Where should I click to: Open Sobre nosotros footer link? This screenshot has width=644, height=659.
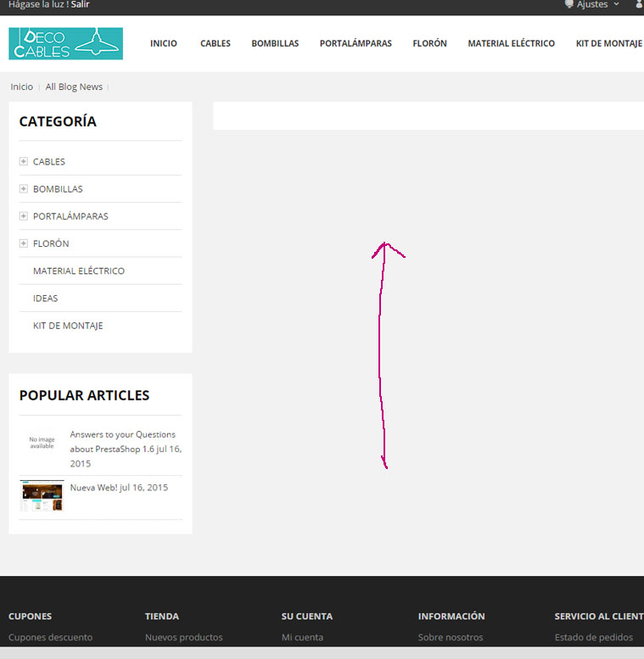(450, 637)
